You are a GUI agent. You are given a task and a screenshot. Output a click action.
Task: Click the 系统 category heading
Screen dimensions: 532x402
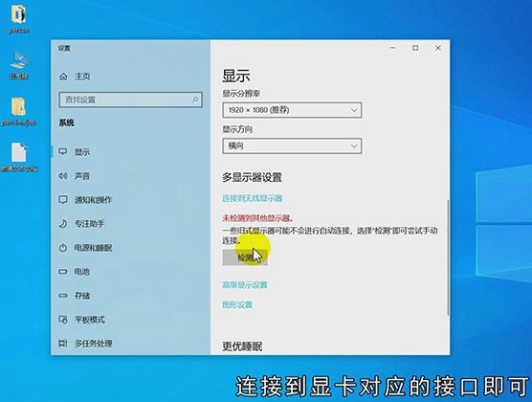tap(67, 123)
